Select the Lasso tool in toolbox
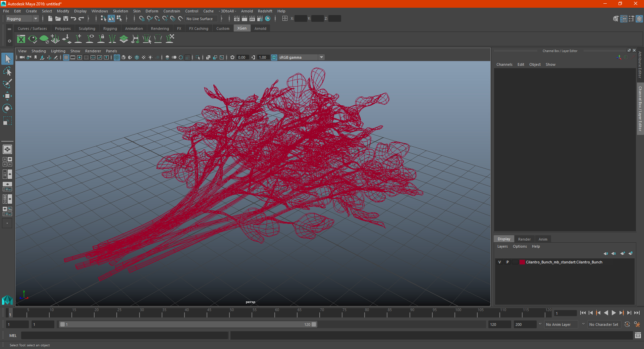The image size is (644, 349). (7, 71)
